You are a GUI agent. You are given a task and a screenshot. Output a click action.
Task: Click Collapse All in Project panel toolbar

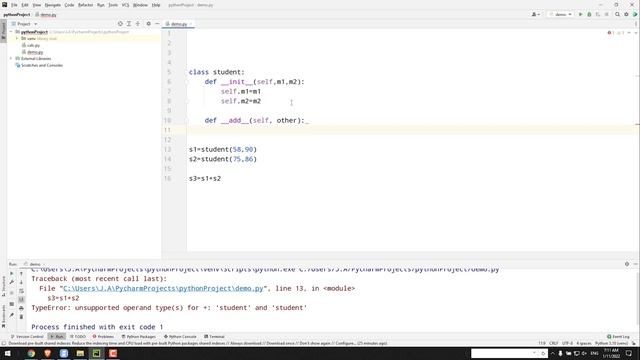coord(138,24)
